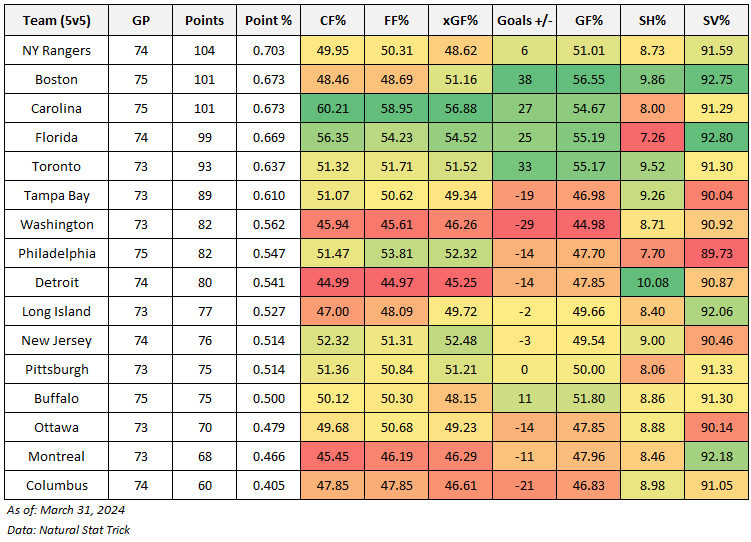Select the Point % column header
This screenshot has height=542, width=751.
coord(270,20)
